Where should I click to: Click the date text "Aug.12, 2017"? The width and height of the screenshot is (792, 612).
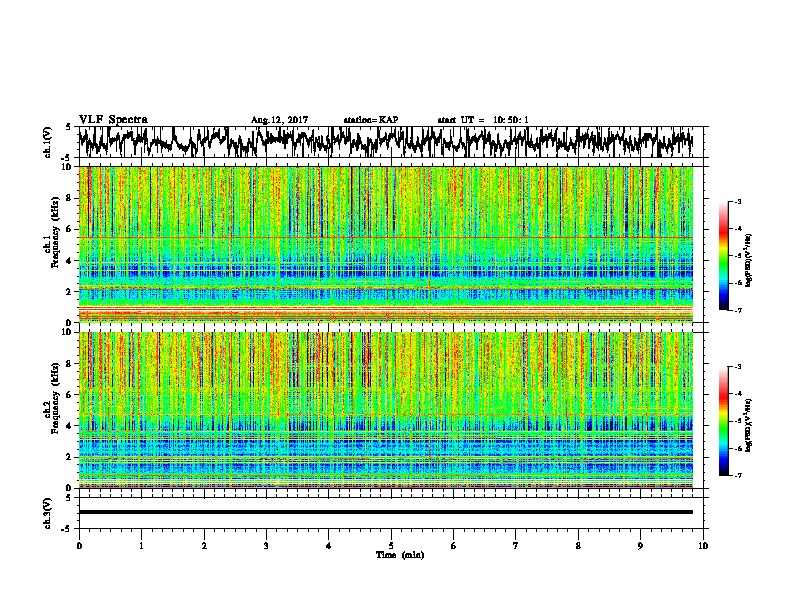click(x=279, y=120)
